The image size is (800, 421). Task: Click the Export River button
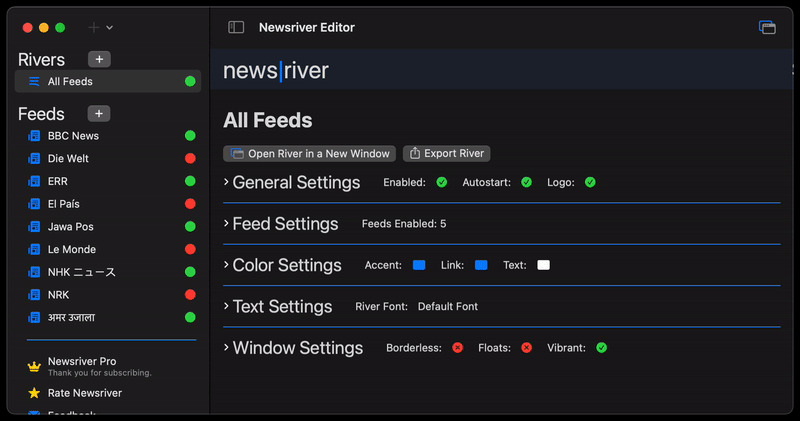point(446,154)
